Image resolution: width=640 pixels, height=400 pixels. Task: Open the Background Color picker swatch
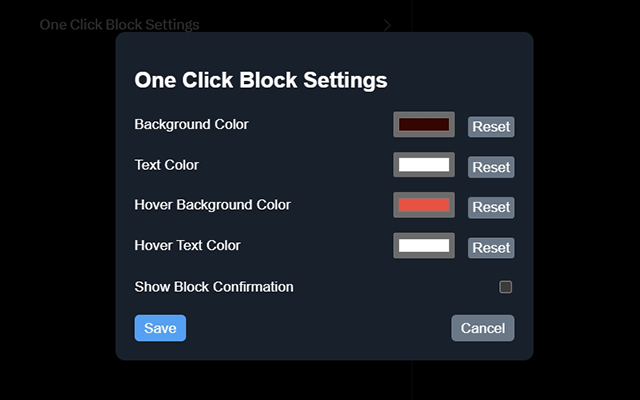tap(424, 124)
